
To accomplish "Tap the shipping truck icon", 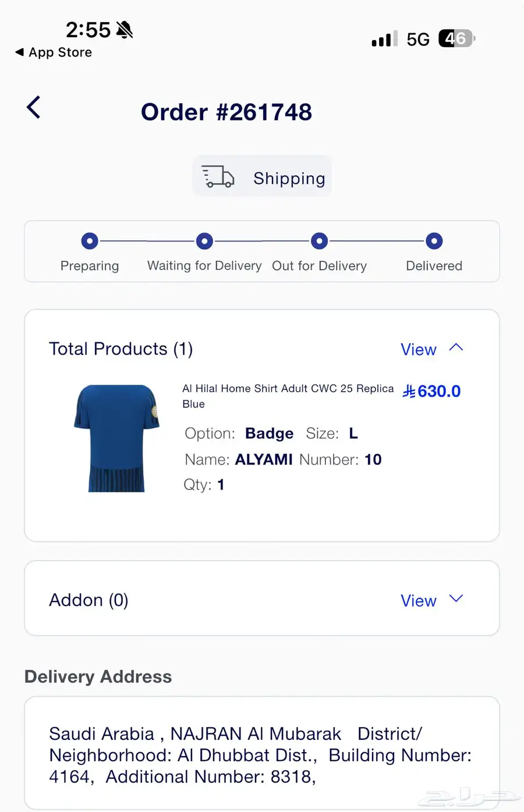I will [218, 176].
